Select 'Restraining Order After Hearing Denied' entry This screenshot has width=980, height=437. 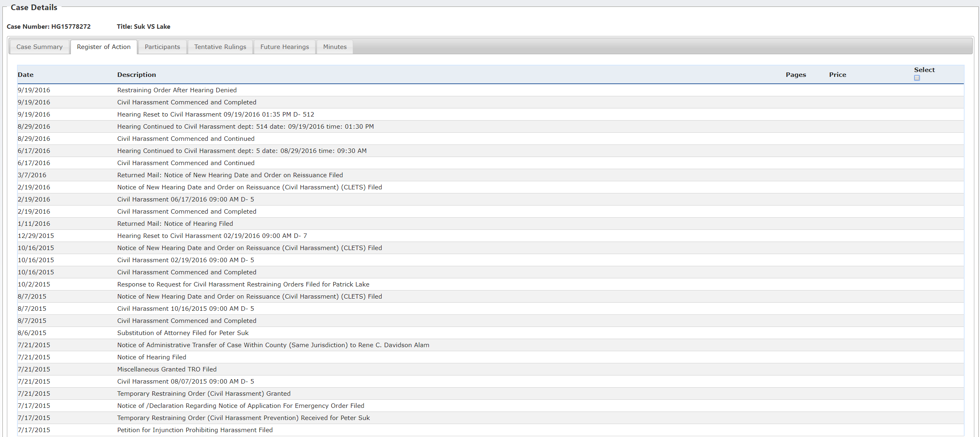(490, 90)
